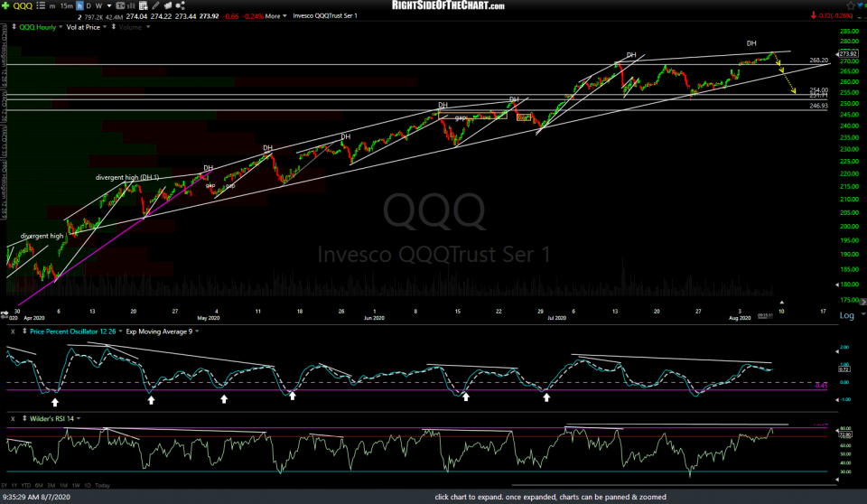The height and width of the screenshot is (504, 867).
Task: Select the 3M time span
Action: coord(51,485)
